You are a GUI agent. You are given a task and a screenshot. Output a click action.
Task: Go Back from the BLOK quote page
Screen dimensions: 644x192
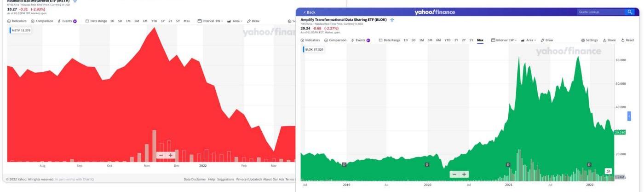pyautogui.click(x=309, y=12)
